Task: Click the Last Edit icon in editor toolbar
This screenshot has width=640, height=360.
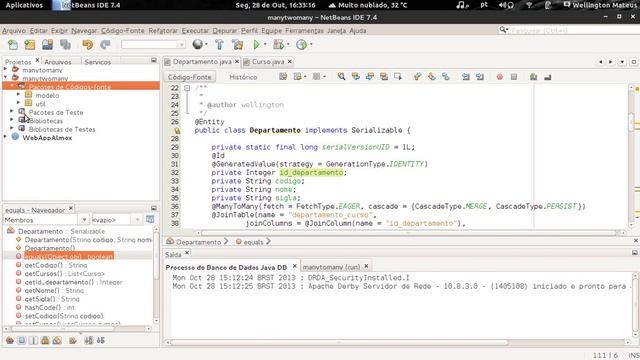Action: pos(283,76)
